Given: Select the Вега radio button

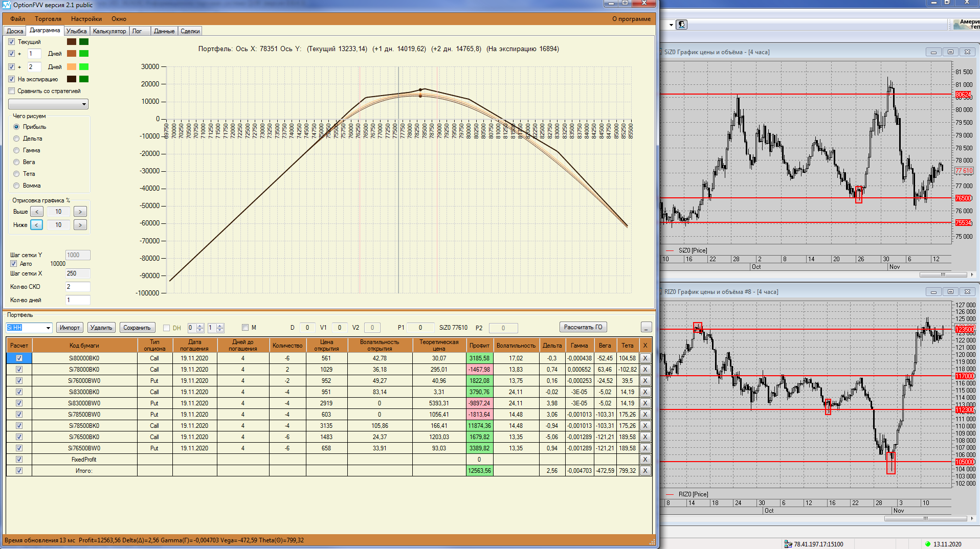Looking at the screenshot, I should (16, 162).
